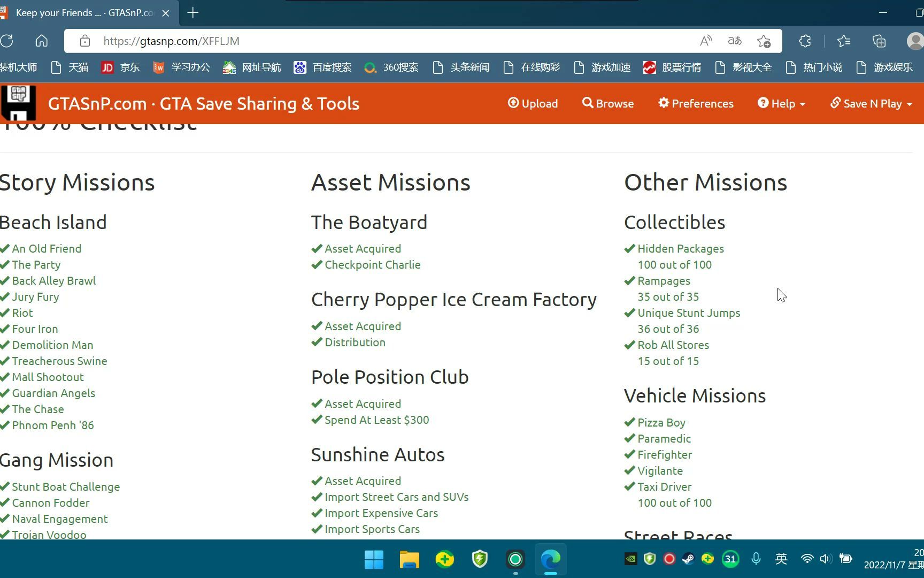Open File Explorer from the taskbar
The image size is (924, 578).
pyautogui.click(x=409, y=559)
